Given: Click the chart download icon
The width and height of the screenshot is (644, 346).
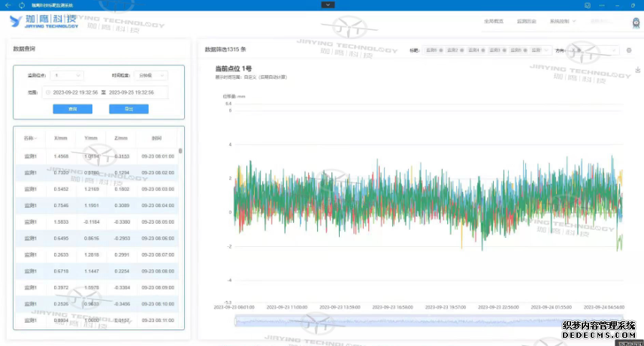Looking at the screenshot, I should (x=637, y=70).
